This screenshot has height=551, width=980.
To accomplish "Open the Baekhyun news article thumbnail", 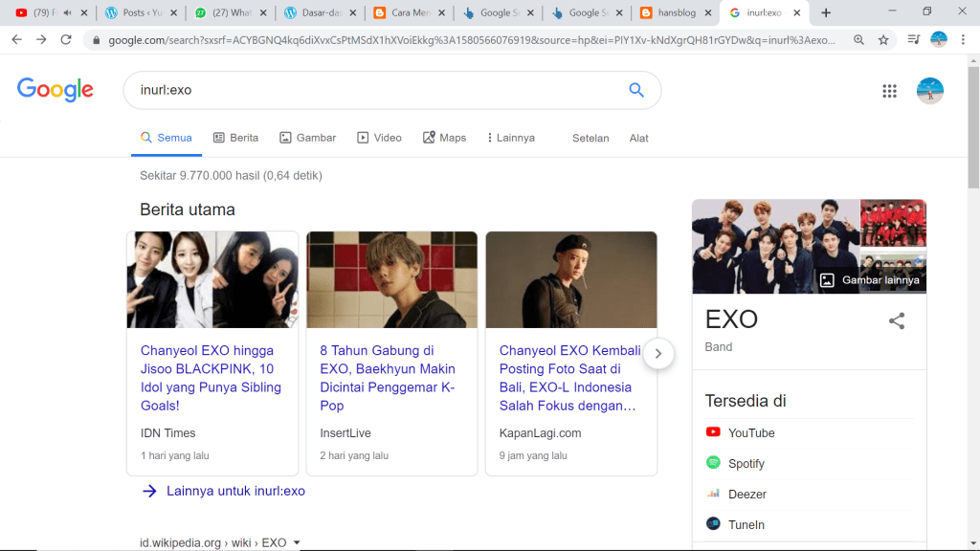I will click(391, 279).
